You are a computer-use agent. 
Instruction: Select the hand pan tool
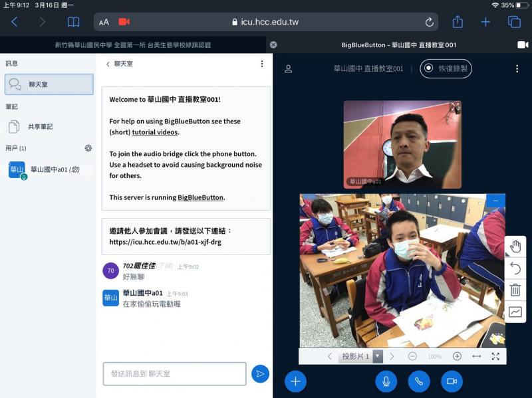[x=515, y=247]
